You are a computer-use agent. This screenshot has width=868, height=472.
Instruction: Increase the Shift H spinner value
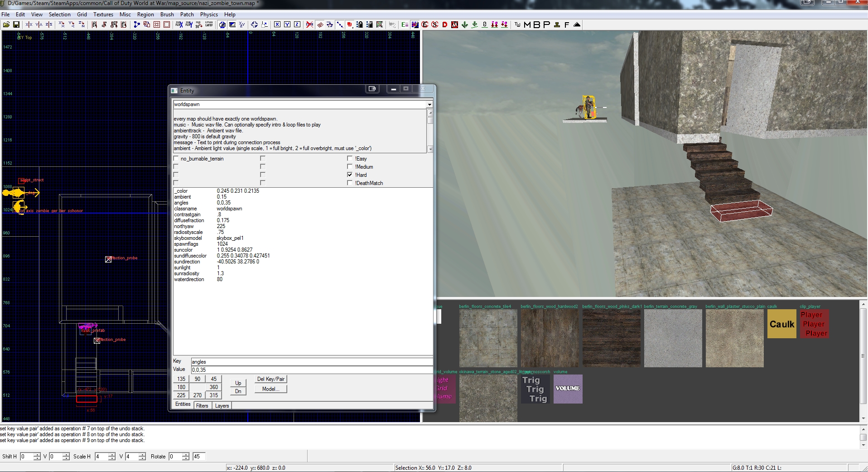(37, 454)
